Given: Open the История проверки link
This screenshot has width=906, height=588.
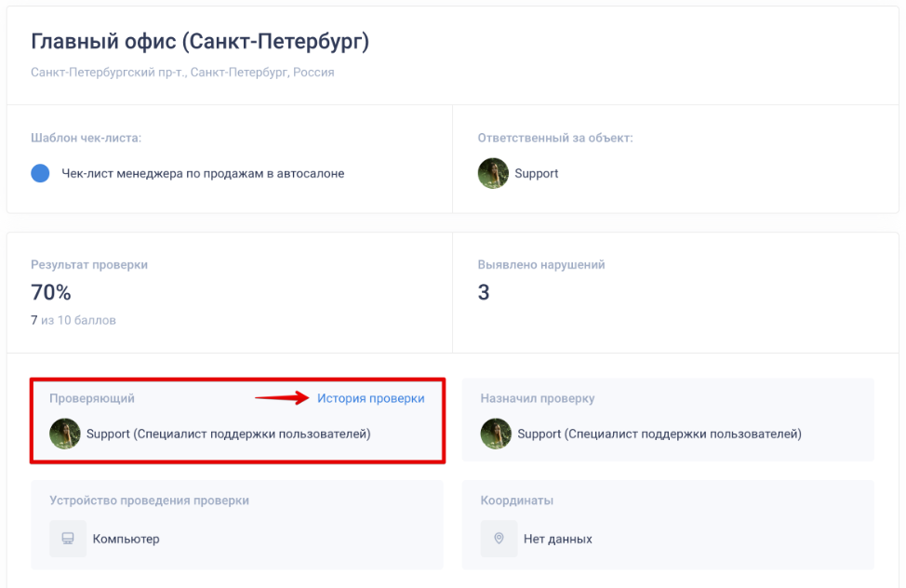Looking at the screenshot, I should click(x=370, y=398).
